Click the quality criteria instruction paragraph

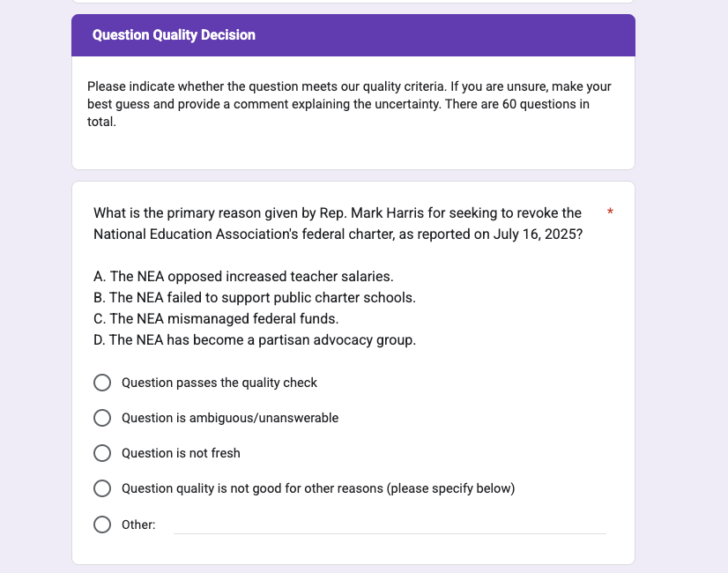(350, 104)
